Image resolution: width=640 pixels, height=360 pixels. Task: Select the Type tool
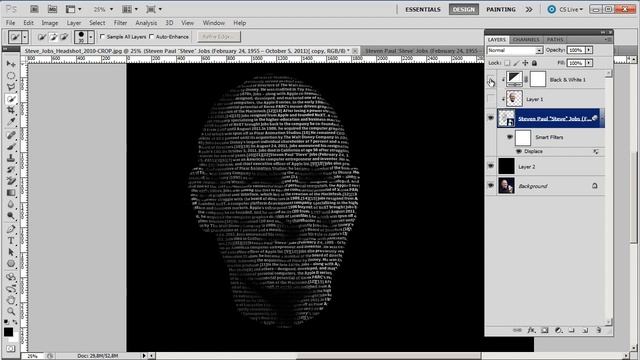click(11, 240)
